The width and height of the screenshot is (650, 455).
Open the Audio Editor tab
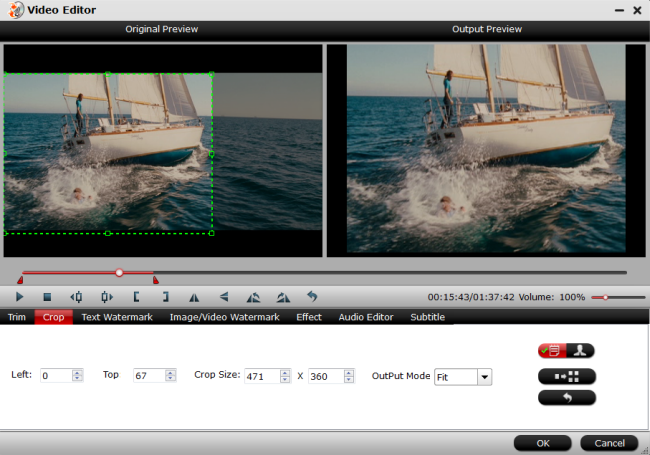point(366,317)
